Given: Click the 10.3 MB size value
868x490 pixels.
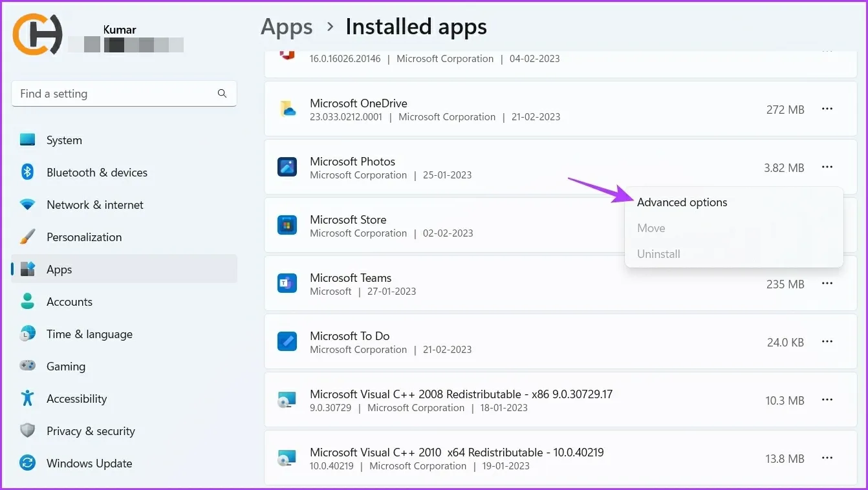Looking at the screenshot, I should [785, 401].
